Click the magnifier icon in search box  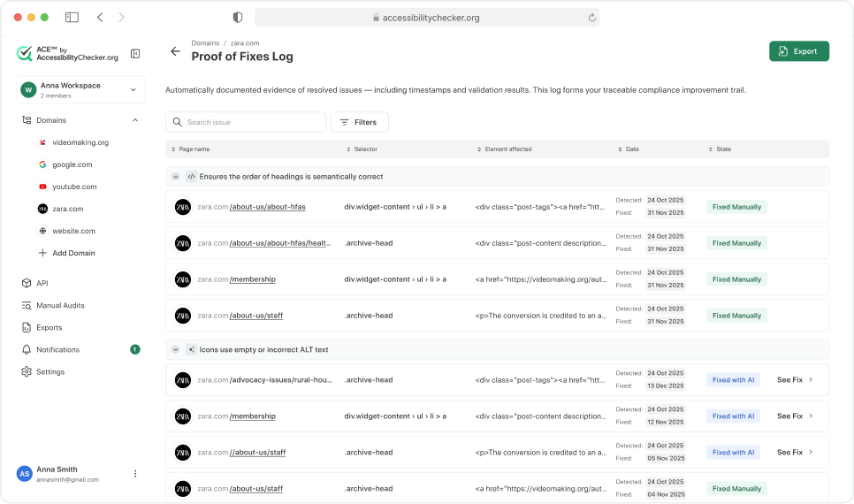click(177, 122)
